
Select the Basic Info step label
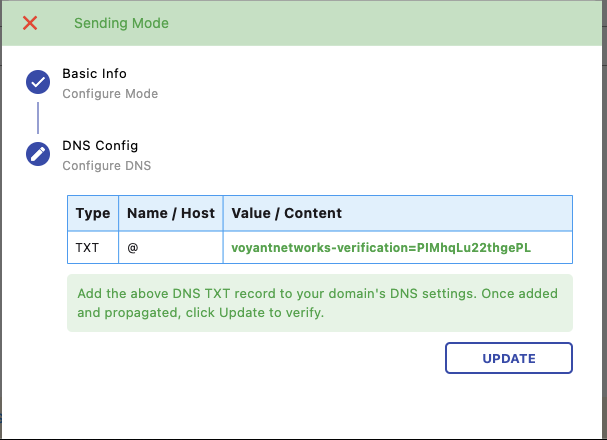pos(94,74)
